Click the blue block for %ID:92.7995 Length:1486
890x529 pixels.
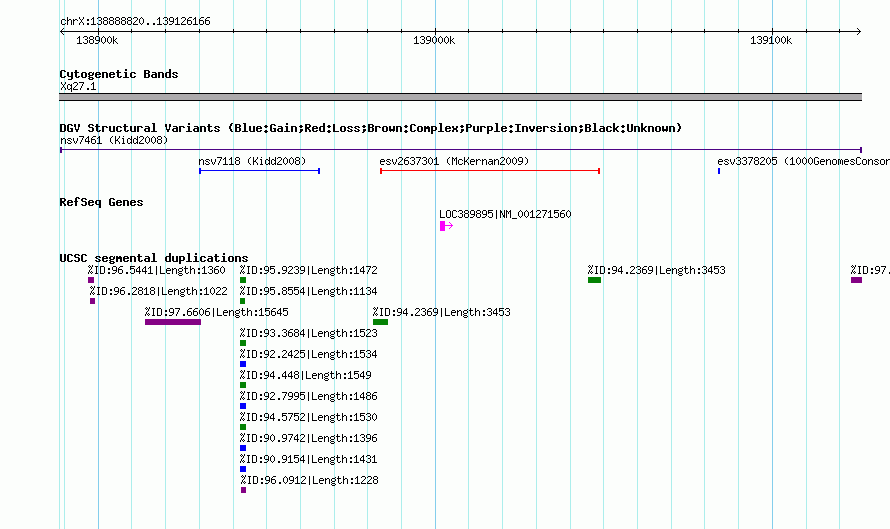(x=243, y=406)
